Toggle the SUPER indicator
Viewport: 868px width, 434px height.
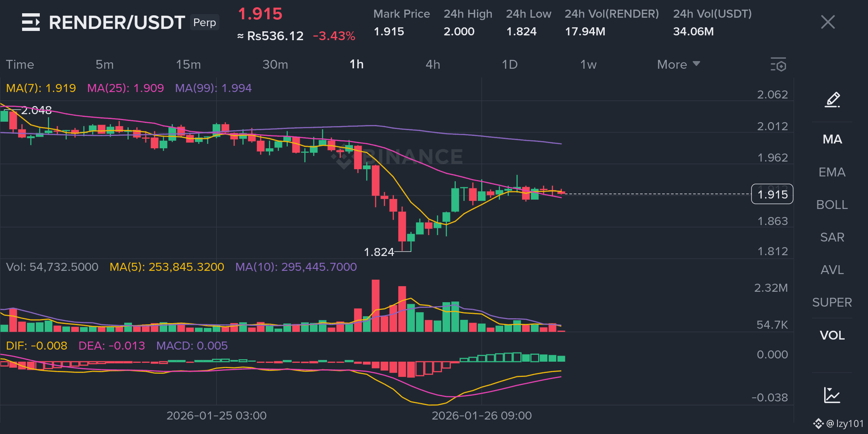tap(832, 302)
